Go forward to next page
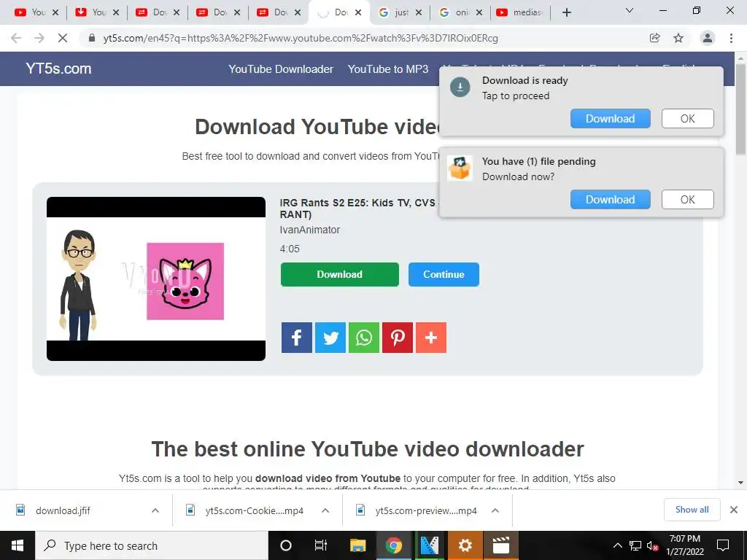 pyautogui.click(x=39, y=38)
